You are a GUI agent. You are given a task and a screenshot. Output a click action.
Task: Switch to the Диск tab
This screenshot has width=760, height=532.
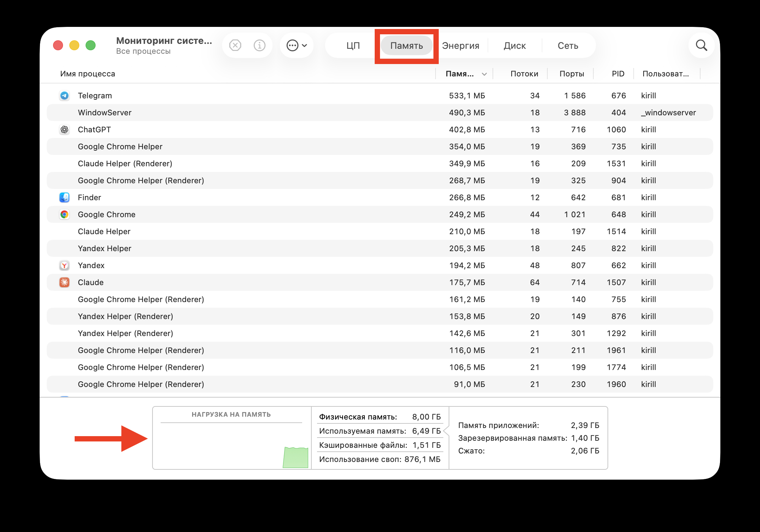pyautogui.click(x=515, y=45)
